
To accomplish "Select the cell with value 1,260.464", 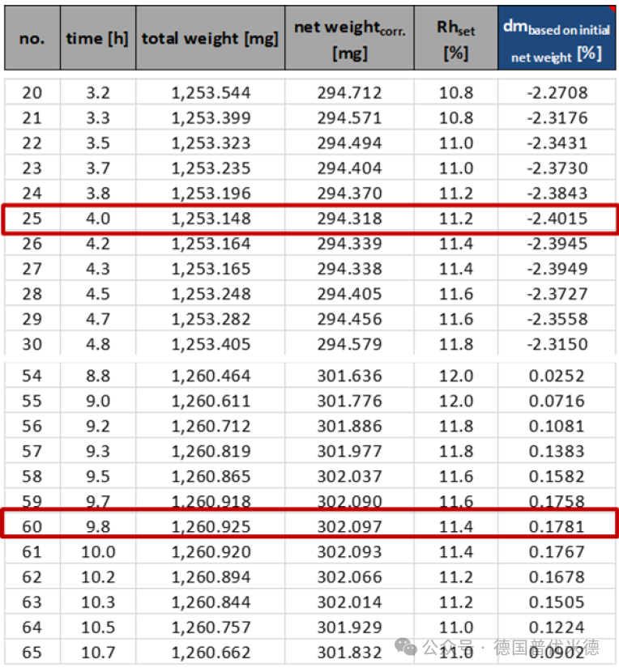I will 210,376.
